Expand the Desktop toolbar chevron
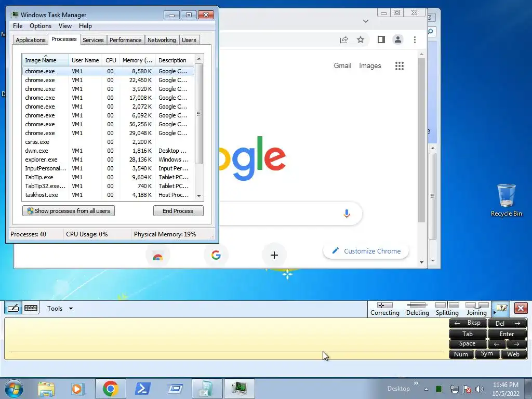 click(x=416, y=383)
